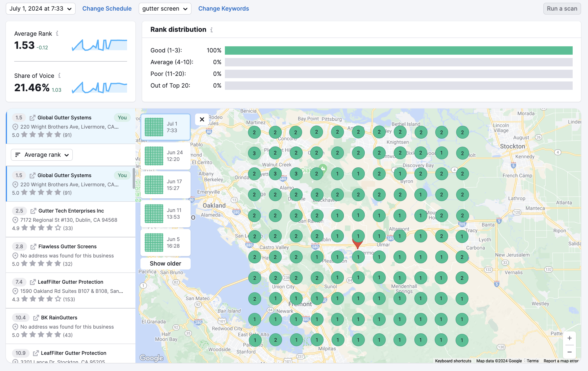The height and width of the screenshot is (371, 588).
Task: Select the BK RainGutters business name
Action: pyautogui.click(x=59, y=318)
